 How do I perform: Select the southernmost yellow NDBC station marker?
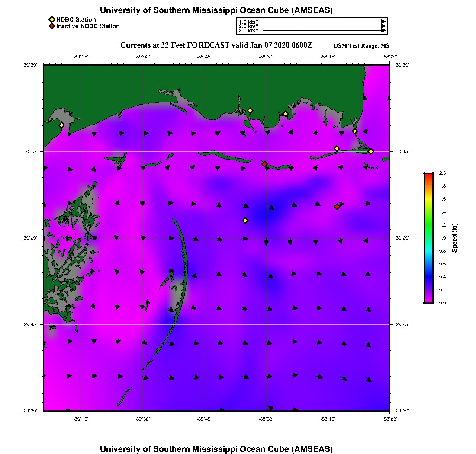245,221
